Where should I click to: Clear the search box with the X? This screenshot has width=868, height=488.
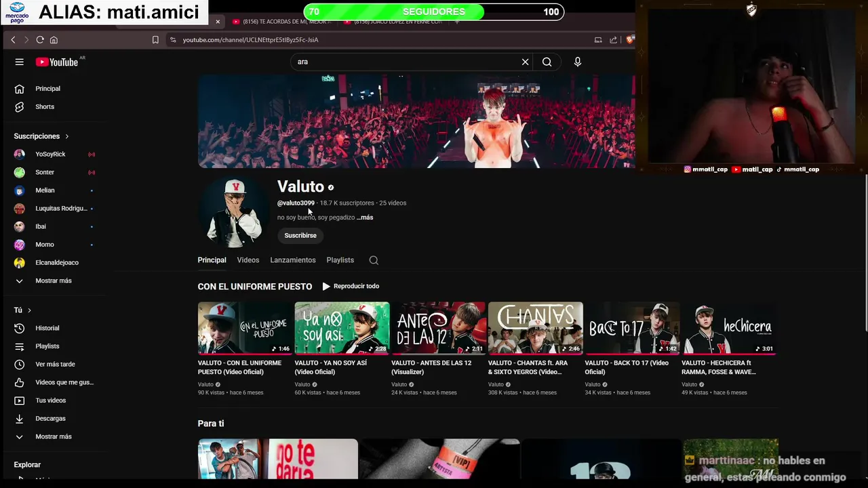(525, 62)
